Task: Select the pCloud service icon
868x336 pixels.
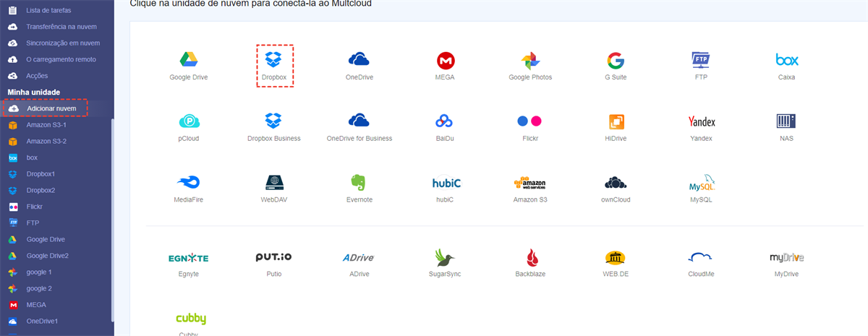Action: pos(189,121)
